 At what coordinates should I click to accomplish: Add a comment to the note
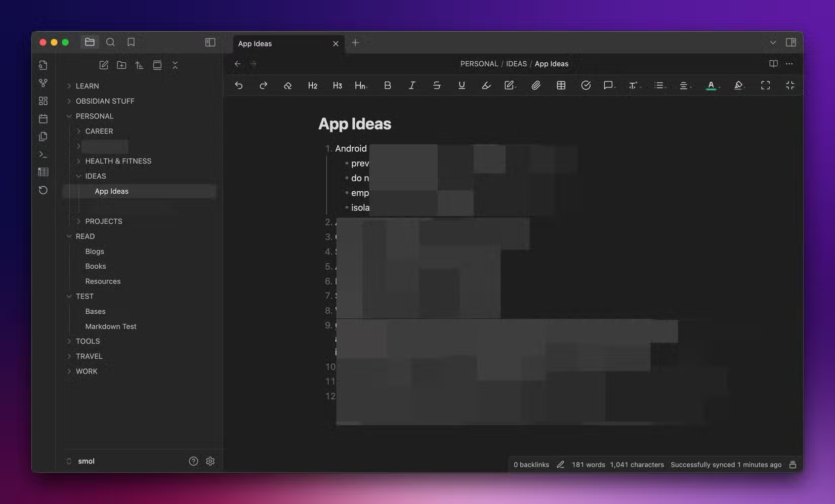tap(608, 85)
